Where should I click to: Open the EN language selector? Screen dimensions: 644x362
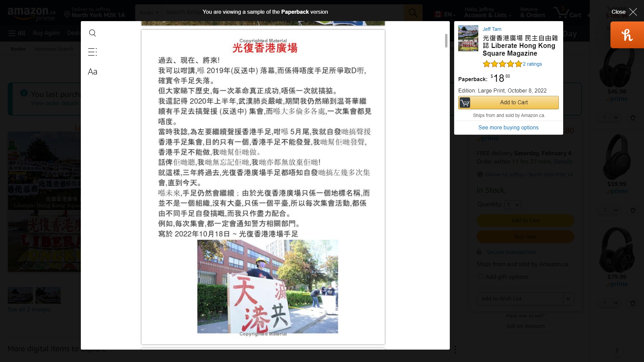444,14
